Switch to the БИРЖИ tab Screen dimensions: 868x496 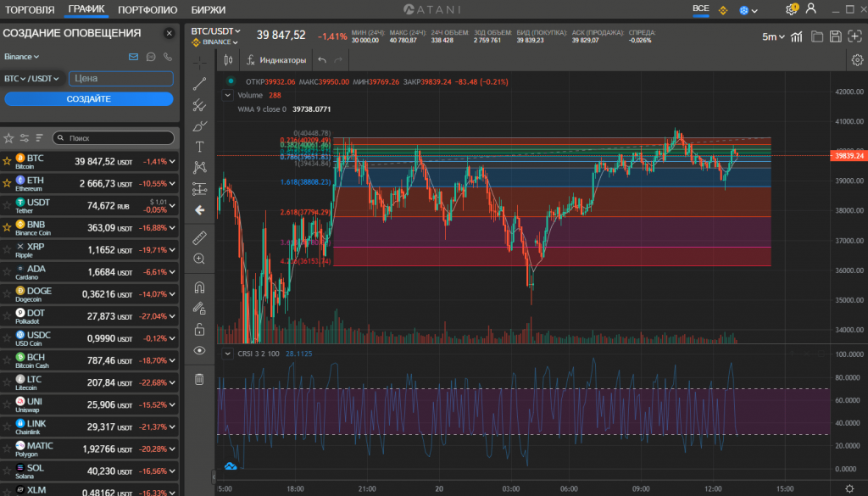tap(209, 10)
